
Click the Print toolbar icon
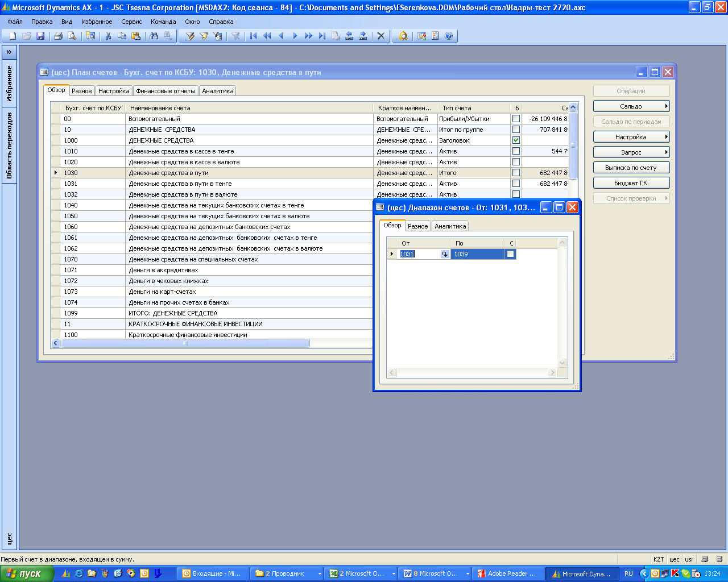(x=58, y=36)
